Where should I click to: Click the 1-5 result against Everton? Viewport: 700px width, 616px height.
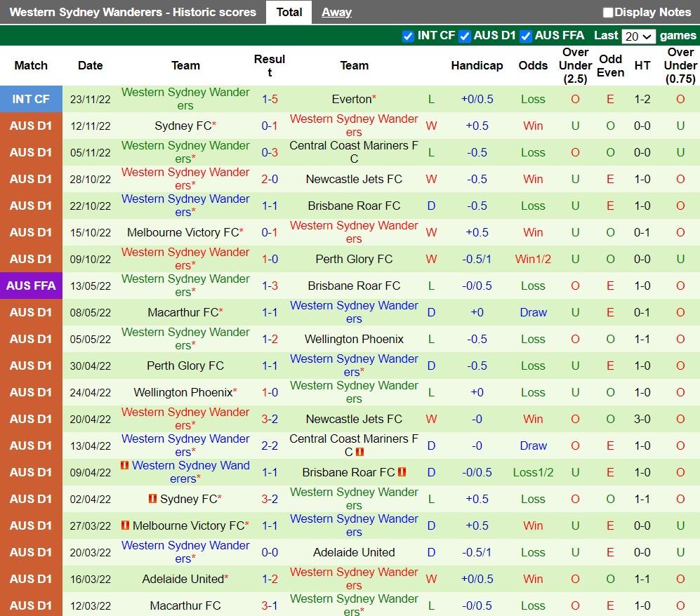[x=270, y=99]
